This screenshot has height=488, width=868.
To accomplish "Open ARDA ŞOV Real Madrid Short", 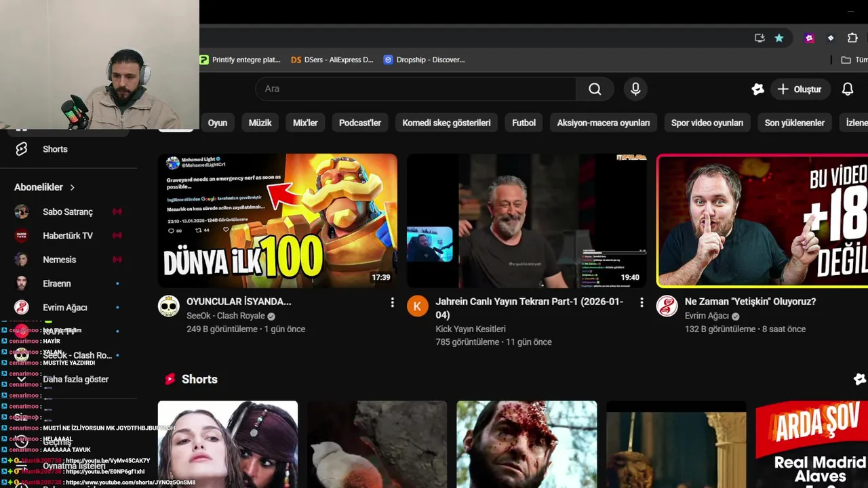I will tap(812, 444).
